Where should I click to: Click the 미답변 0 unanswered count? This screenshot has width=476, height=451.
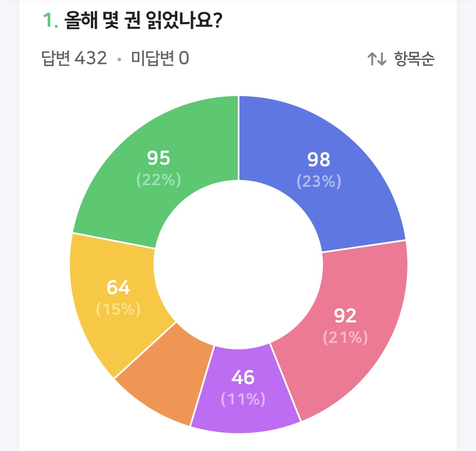click(x=160, y=58)
